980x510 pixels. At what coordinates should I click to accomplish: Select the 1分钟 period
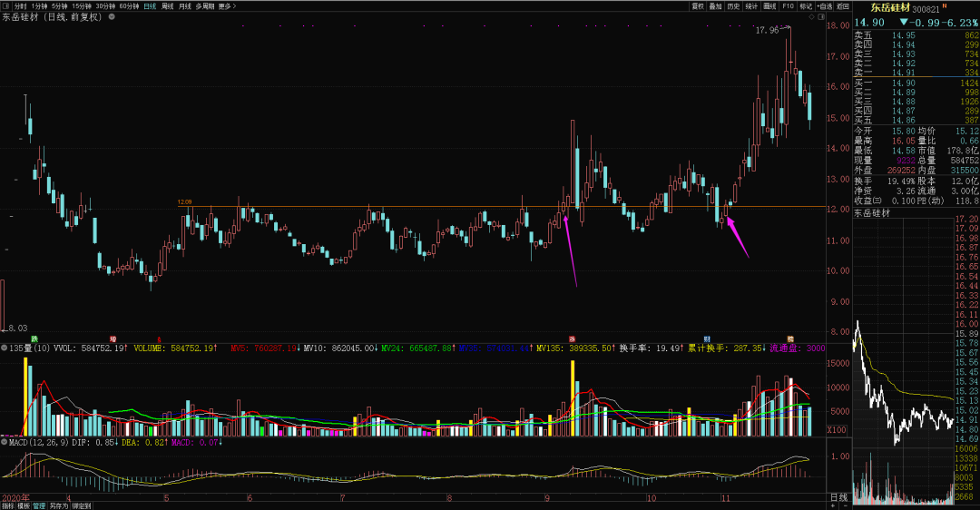39,5
